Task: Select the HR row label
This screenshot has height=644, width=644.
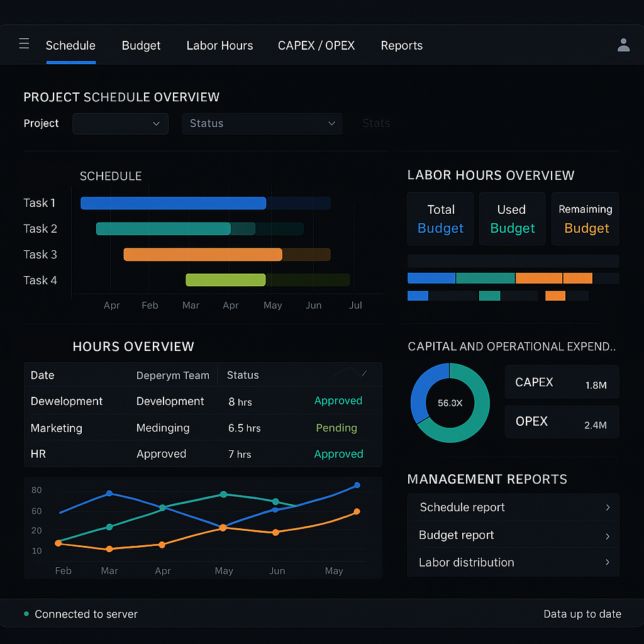Action: point(38,454)
